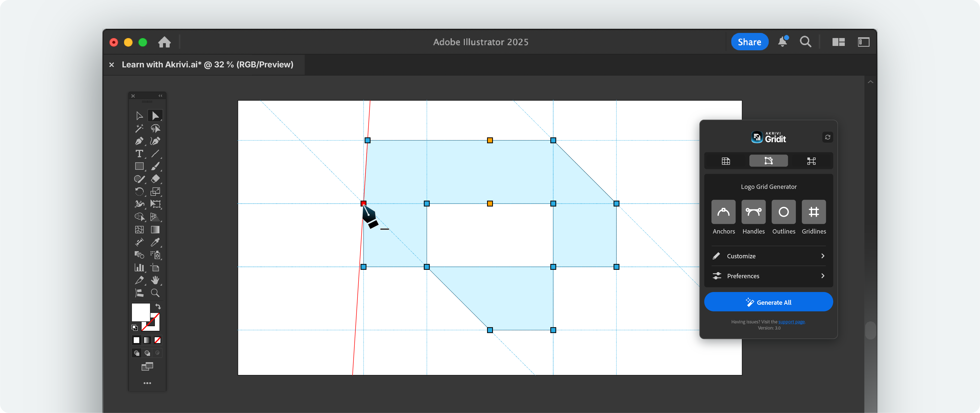Switch to the third Gridit tab
The height and width of the screenshot is (413, 980).
811,161
